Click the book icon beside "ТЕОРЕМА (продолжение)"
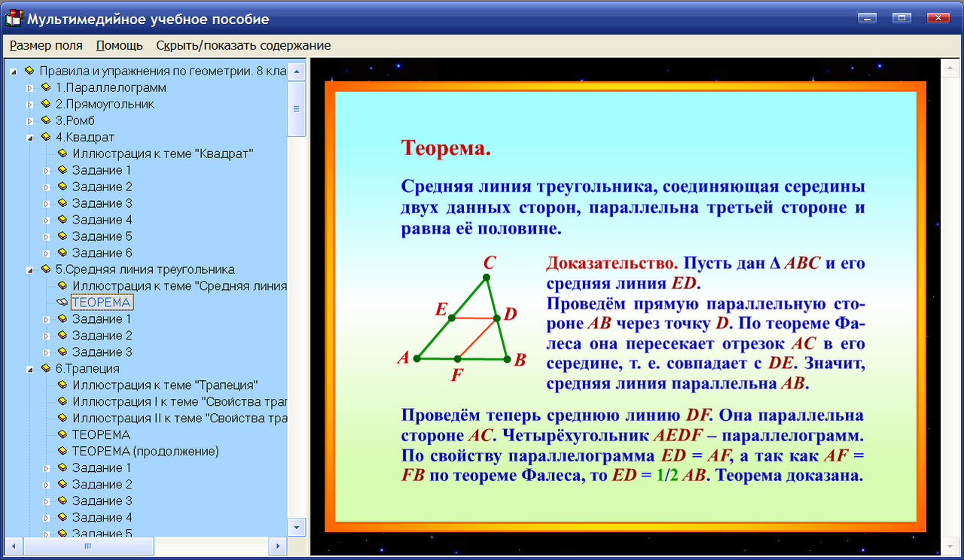The image size is (964, 560). (65, 451)
